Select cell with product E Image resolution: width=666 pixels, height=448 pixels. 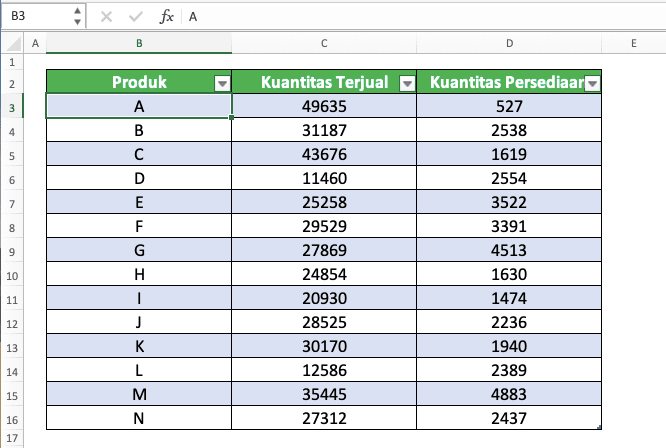(x=139, y=202)
